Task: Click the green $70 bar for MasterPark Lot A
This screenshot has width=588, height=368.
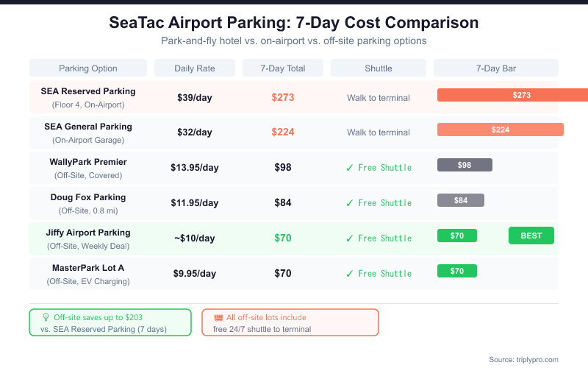Action: tap(457, 271)
